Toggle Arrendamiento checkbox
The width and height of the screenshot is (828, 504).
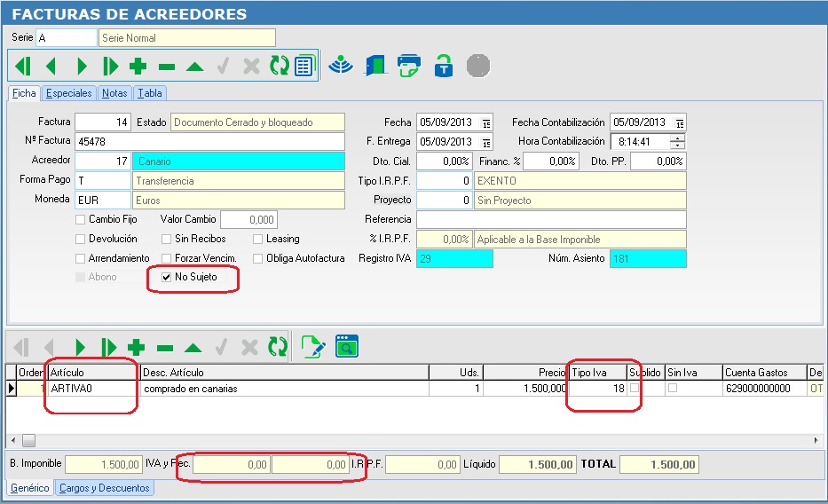click(80, 258)
